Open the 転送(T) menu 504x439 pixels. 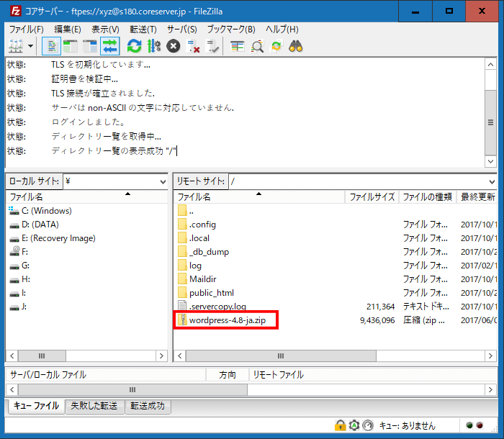(143, 30)
